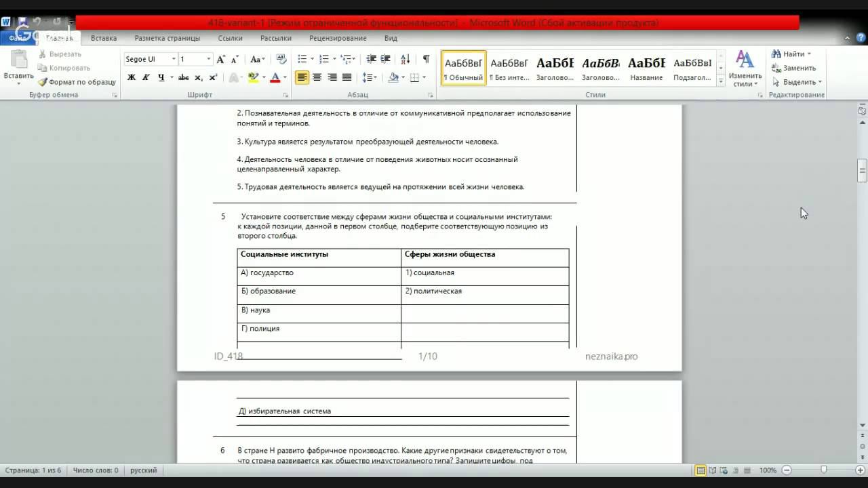Click the increase indent icon
Image resolution: width=868 pixels, height=488 pixels.
pyautogui.click(x=386, y=59)
